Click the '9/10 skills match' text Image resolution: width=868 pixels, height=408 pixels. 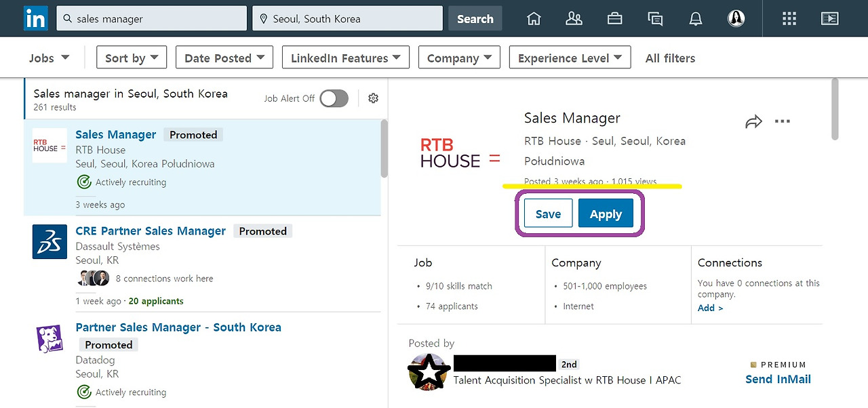point(459,286)
